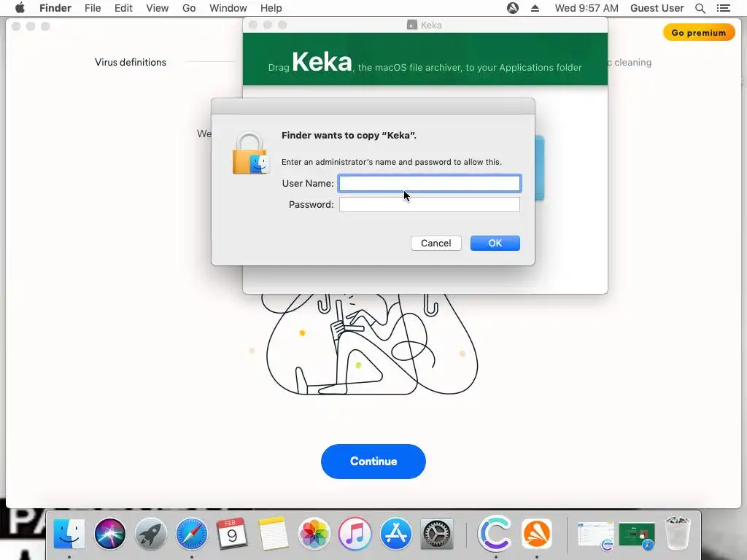The height and width of the screenshot is (560, 747).
Task: Open Calendar showing Feb 9
Action: click(x=232, y=534)
